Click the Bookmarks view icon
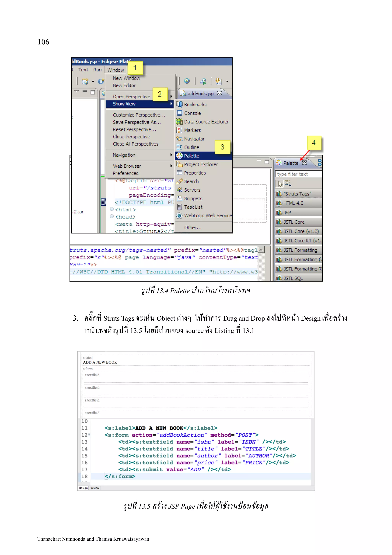Image resolution: width=392 pixels, height=555 pixels. point(179,104)
